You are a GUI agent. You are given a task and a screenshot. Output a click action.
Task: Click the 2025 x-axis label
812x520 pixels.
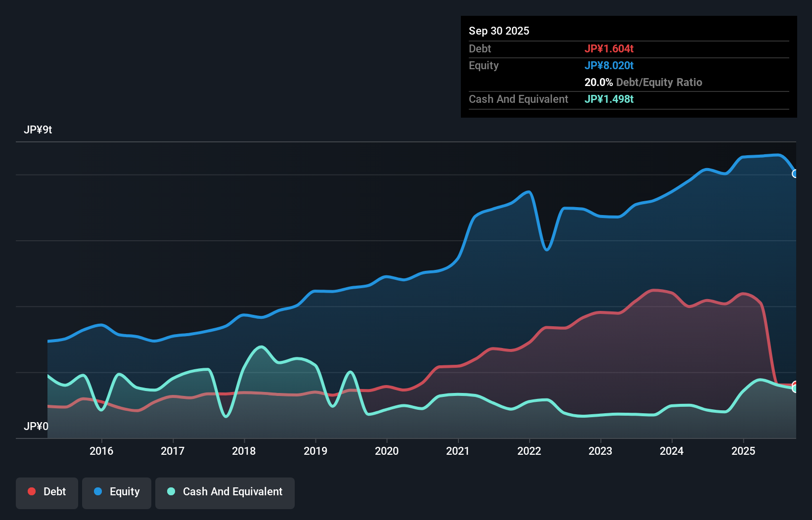pos(743,451)
